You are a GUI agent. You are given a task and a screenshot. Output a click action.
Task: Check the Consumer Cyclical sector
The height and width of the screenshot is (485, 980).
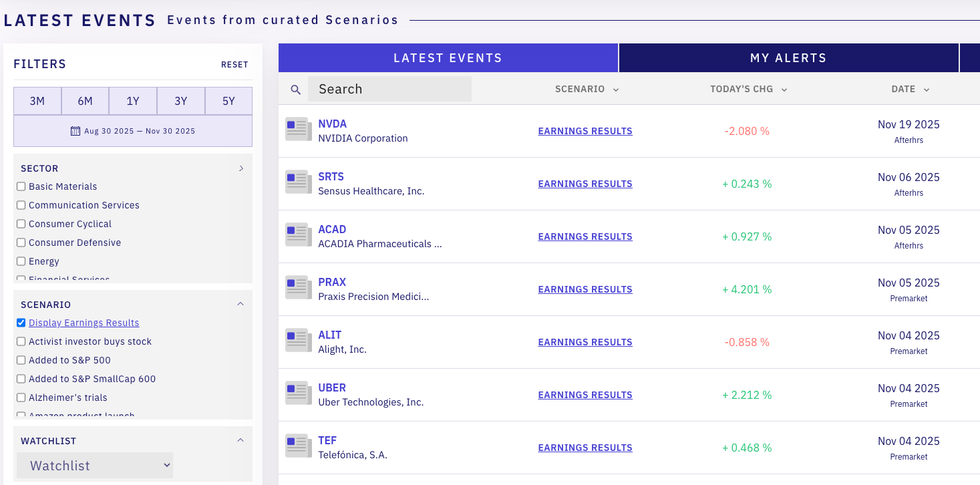click(21, 224)
